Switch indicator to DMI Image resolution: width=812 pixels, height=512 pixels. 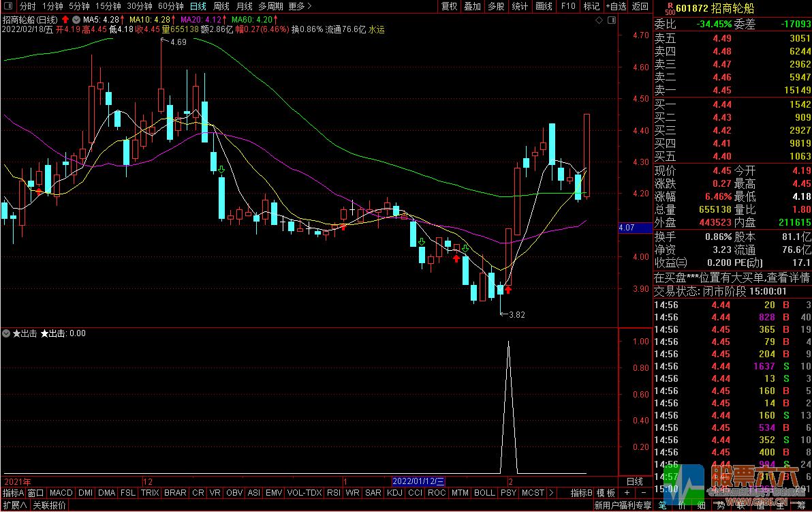(85, 493)
